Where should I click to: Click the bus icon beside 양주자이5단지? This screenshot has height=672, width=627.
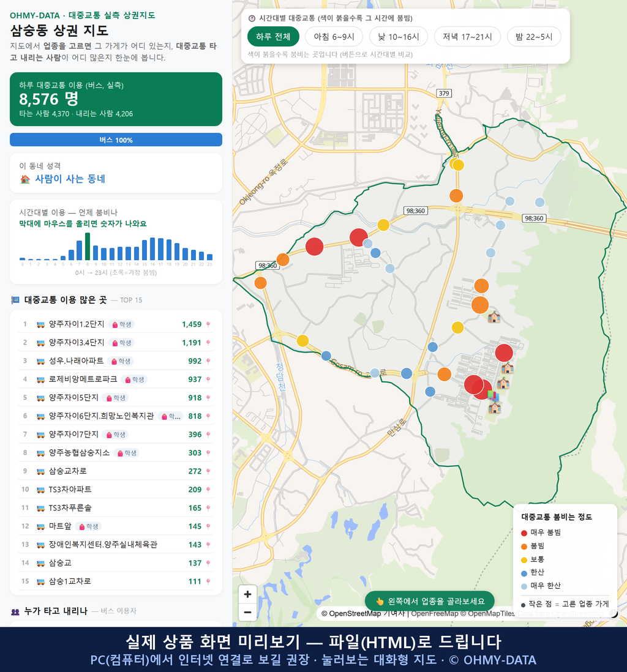pos(41,398)
